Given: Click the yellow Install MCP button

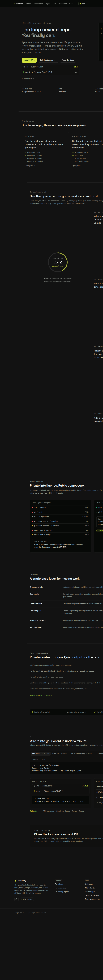Looking at the screenshot, I should tap(29, 60).
